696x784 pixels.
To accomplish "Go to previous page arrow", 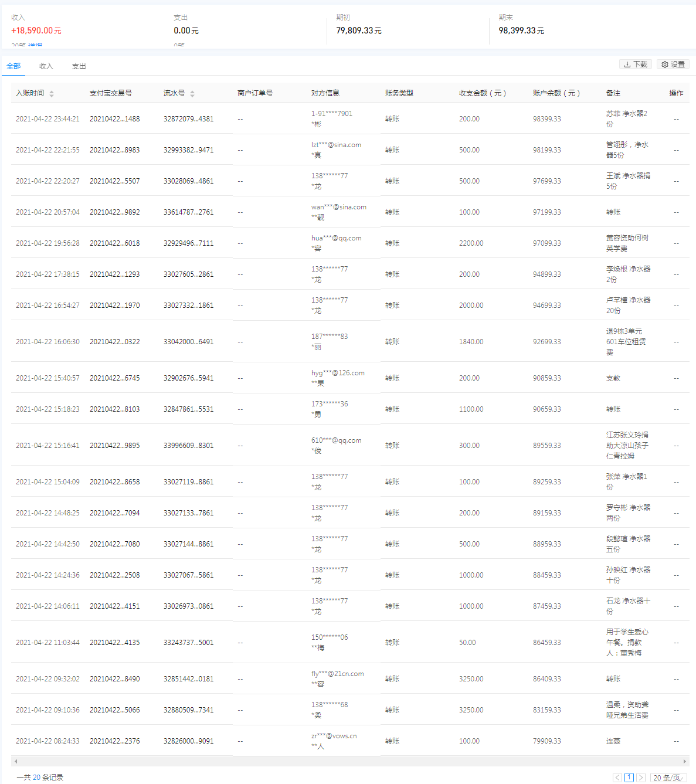I will pos(617,778).
